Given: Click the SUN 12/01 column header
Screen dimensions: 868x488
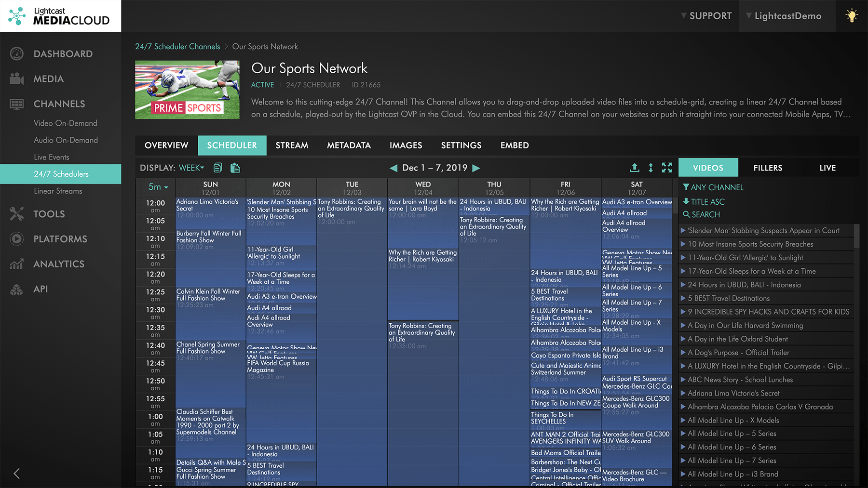Looking at the screenshot, I should [x=211, y=188].
